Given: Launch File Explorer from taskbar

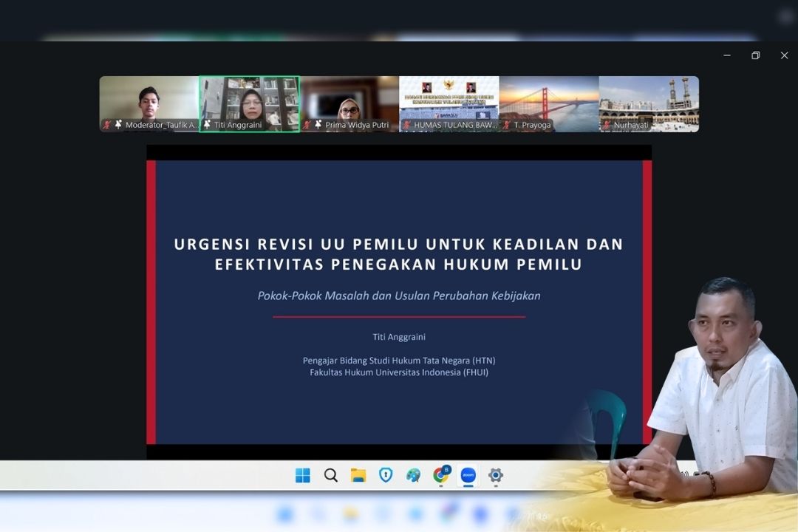Looking at the screenshot, I should (x=358, y=475).
